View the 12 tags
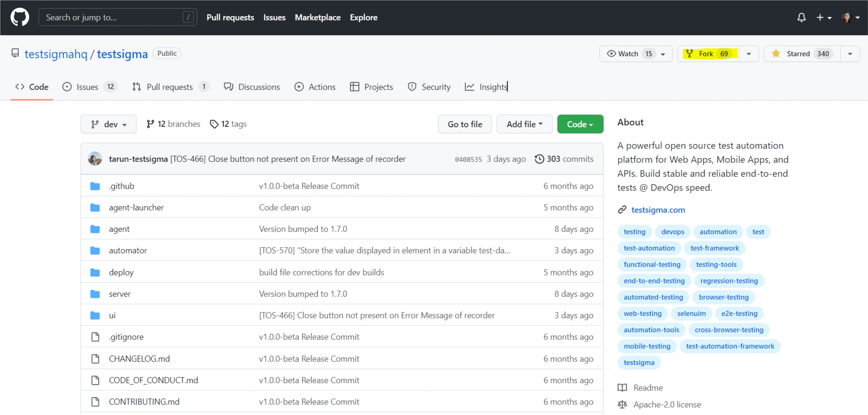 pos(229,124)
